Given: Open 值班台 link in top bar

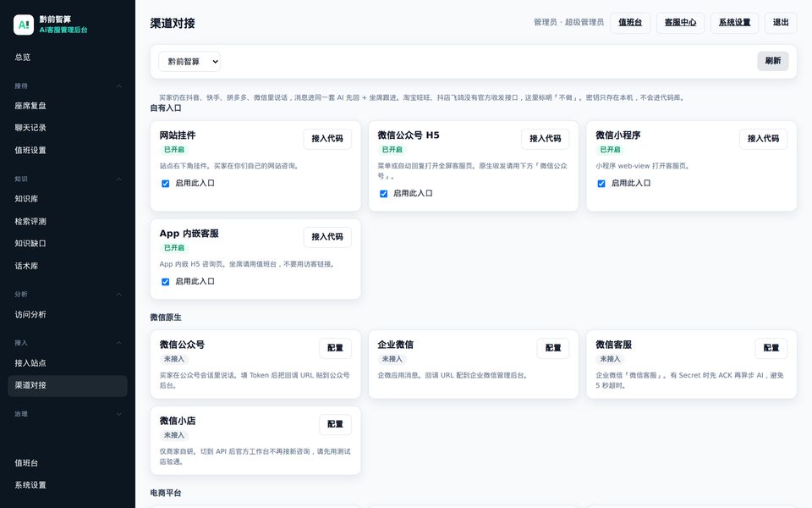Looking at the screenshot, I should (629, 23).
